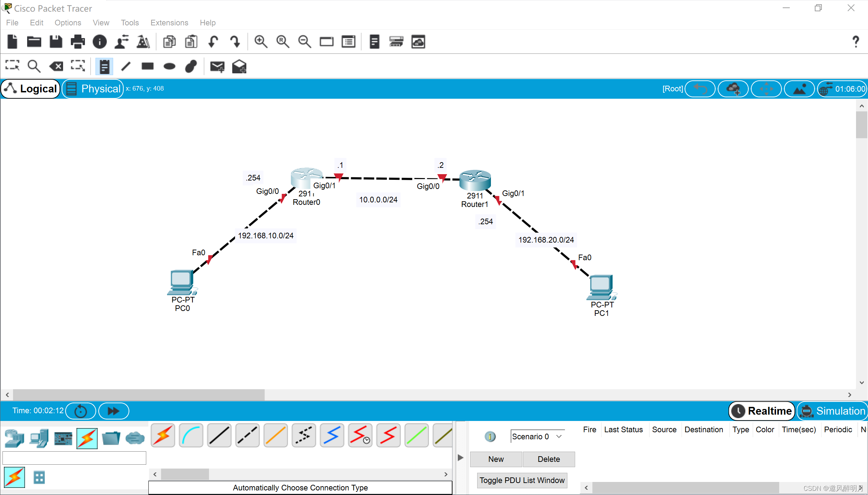This screenshot has width=868, height=495.
Task: Choose the Copper Cross-Over dashed cable
Action: [247, 435]
